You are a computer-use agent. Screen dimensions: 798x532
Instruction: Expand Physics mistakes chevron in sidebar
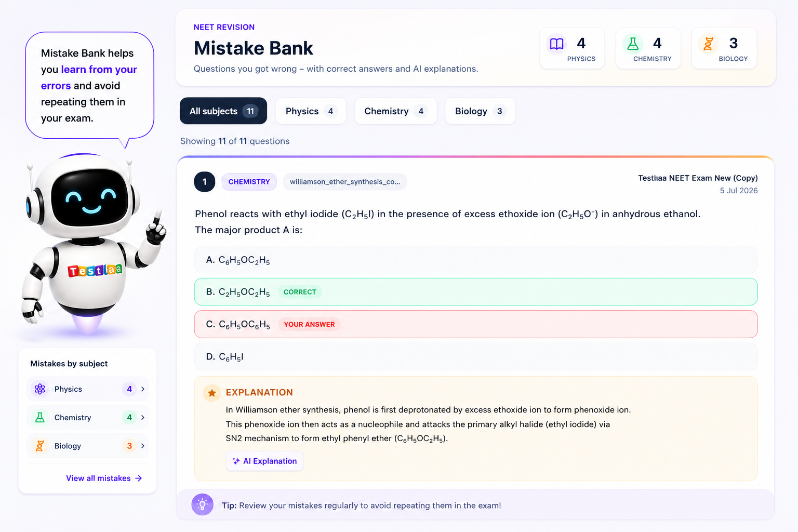tap(143, 389)
